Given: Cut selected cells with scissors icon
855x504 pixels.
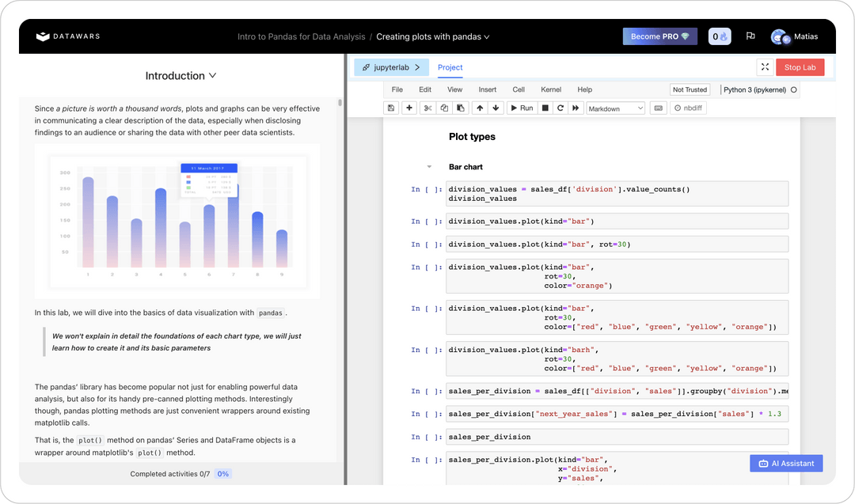Looking at the screenshot, I should click(428, 108).
